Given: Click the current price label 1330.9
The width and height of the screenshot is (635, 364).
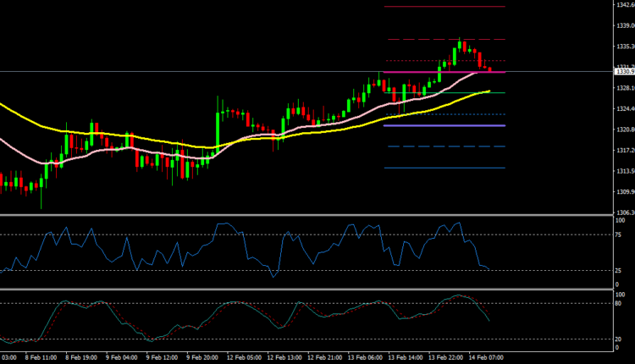Looking at the screenshot, I should (x=623, y=72).
